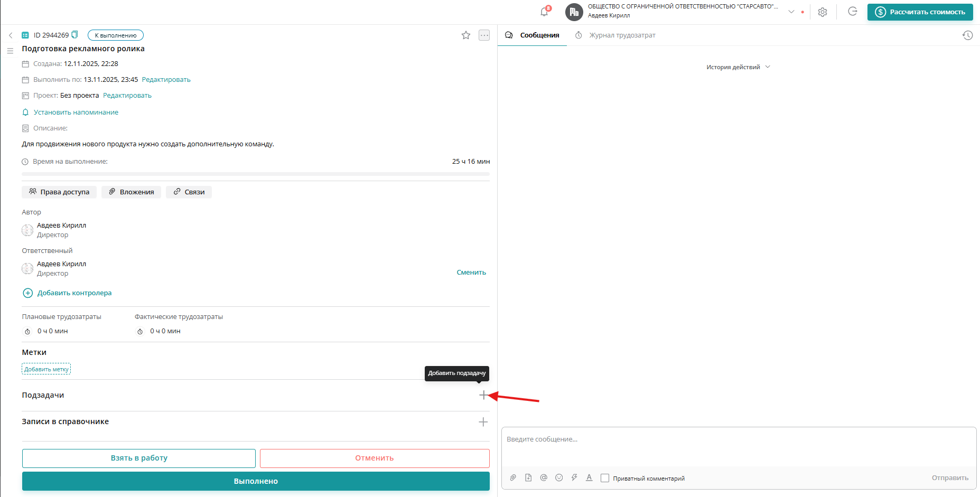
Task: Click the due date 13.11.2025, 23:45
Action: 111,80
